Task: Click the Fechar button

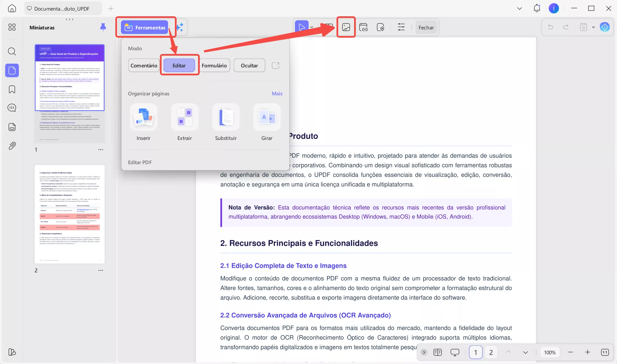Action: (x=426, y=27)
